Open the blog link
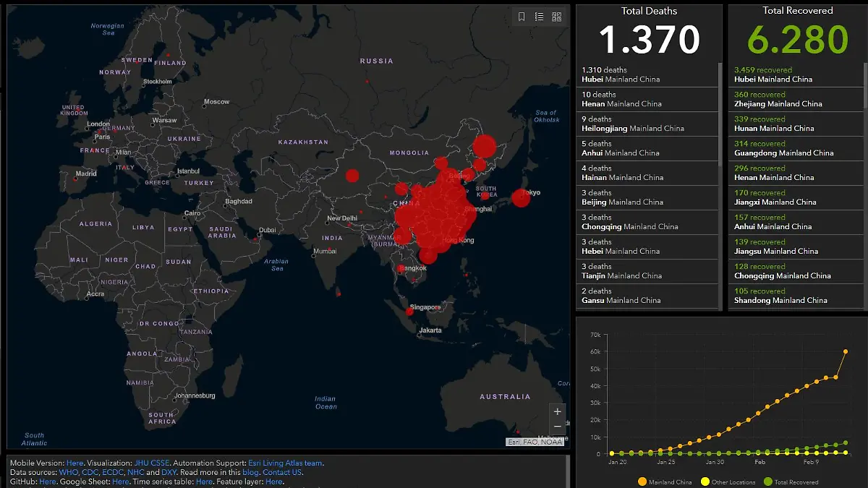The image size is (868, 488). [250, 472]
